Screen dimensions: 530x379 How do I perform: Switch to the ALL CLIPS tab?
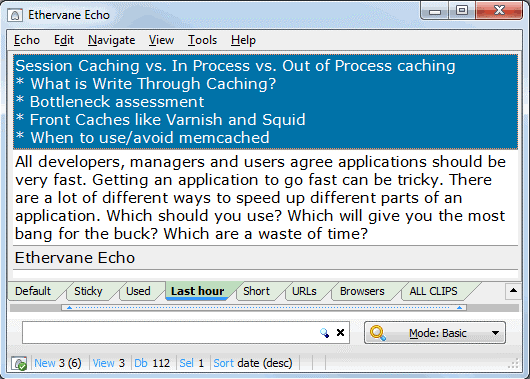(433, 291)
